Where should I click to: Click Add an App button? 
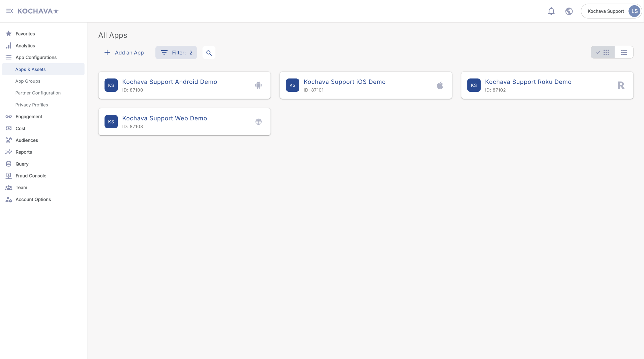tap(124, 53)
